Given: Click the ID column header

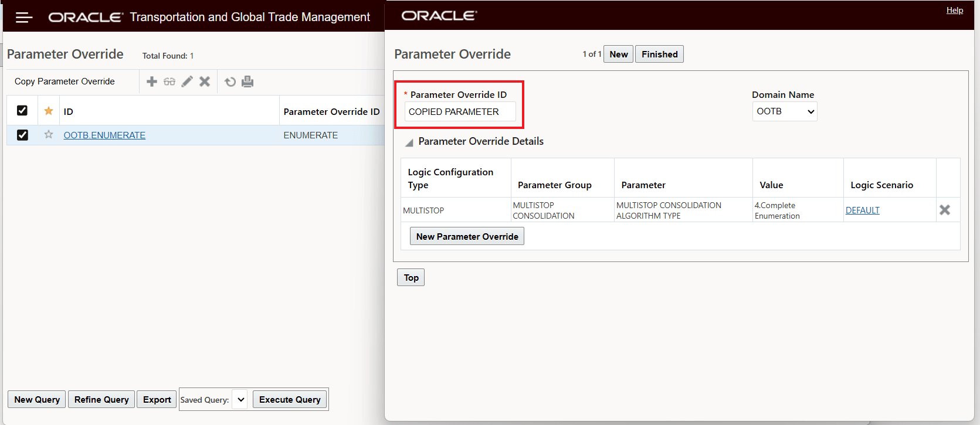Looking at the screenshot, I should pyautogui.click(x=69, y=111).
